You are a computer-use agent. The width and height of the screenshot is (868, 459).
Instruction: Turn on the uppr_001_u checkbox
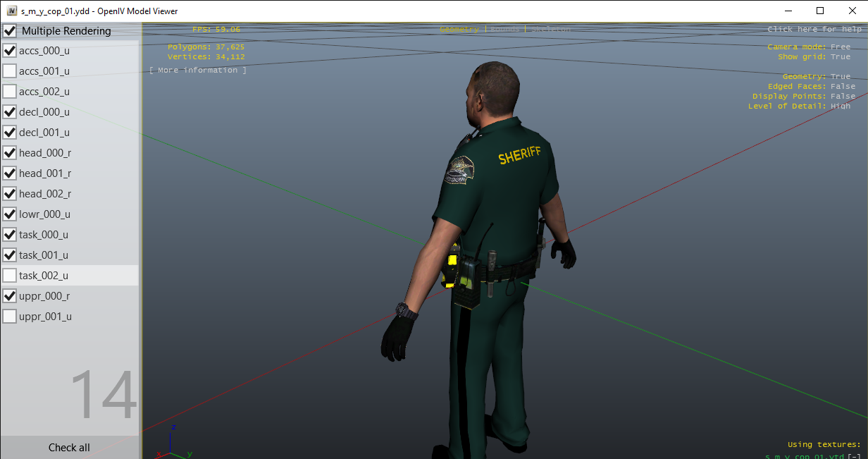(x=10, y=317)
